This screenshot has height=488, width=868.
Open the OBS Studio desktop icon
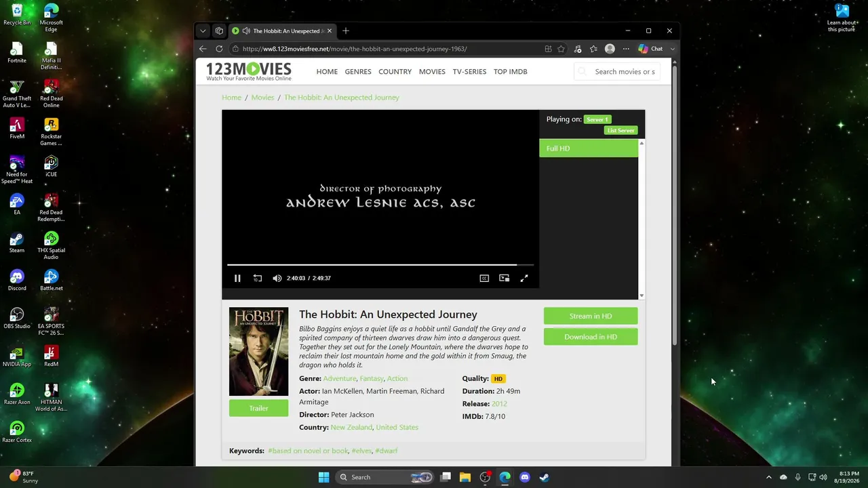(x=17, y=319)
